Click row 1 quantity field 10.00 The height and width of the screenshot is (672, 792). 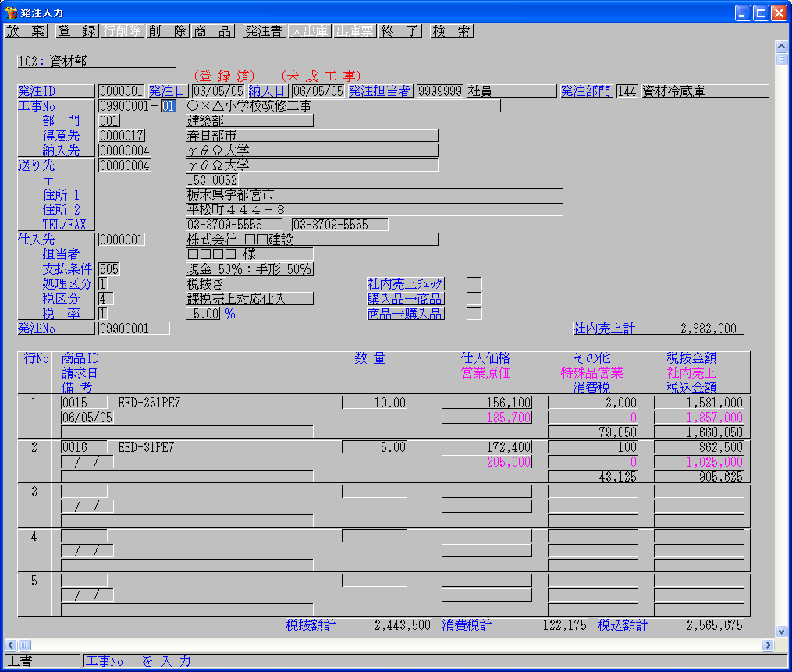(x=375, y=403)
